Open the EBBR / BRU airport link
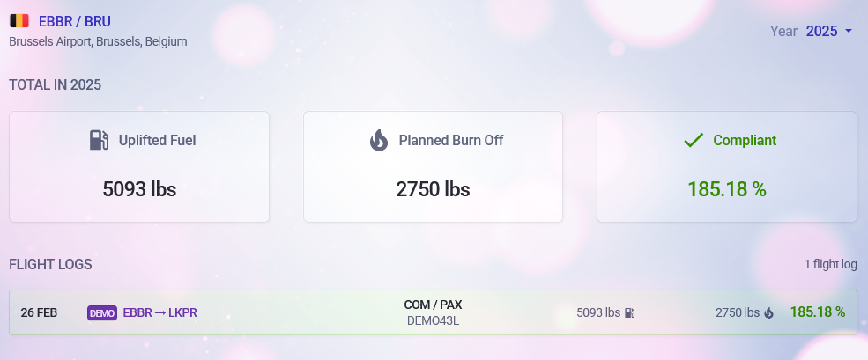This screenshot has width=868, height=360. 75,21
